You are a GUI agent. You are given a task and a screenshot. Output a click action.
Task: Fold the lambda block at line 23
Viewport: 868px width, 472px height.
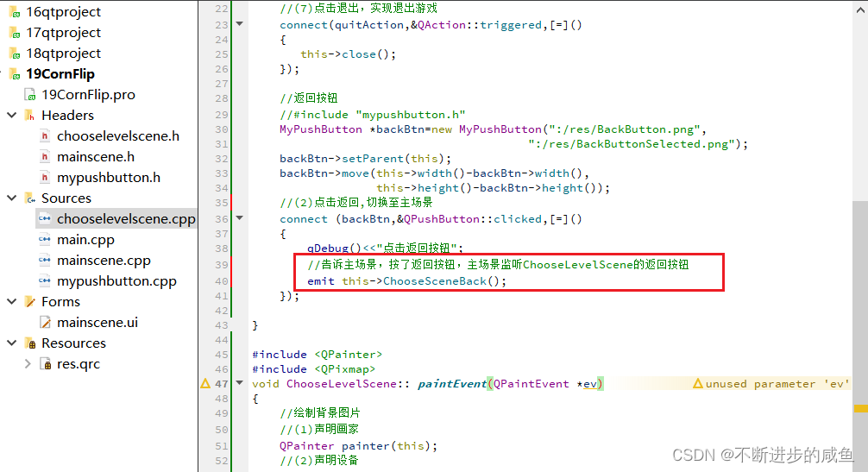[240, 24]
